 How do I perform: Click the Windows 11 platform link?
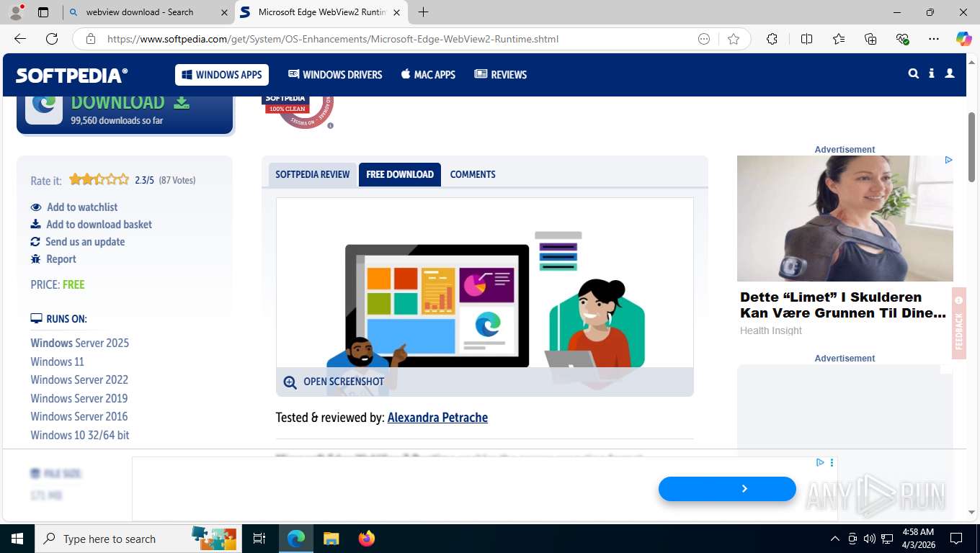click(57, 361)
